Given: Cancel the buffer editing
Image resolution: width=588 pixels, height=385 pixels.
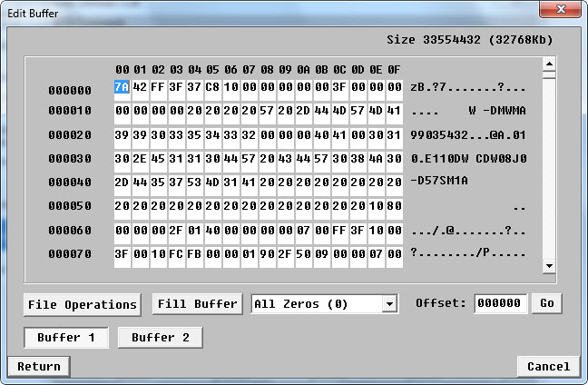Looking at the screenshot, I should pos(548,367).
